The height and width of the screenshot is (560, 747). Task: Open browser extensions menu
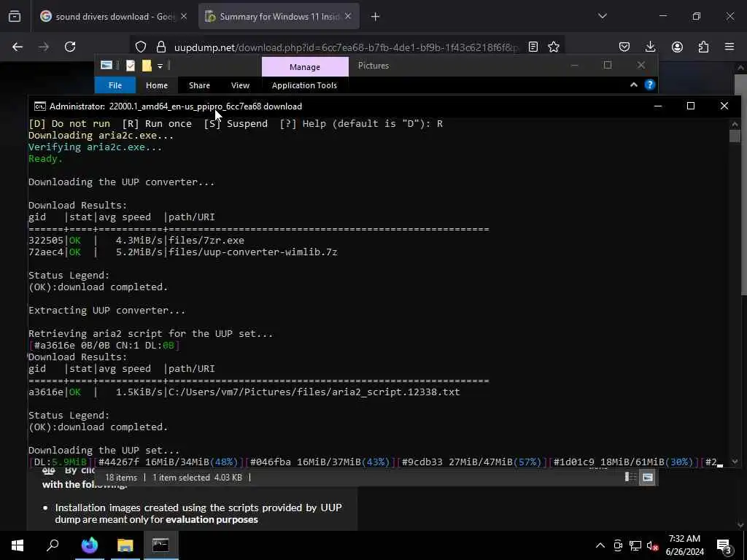point(703,47)
